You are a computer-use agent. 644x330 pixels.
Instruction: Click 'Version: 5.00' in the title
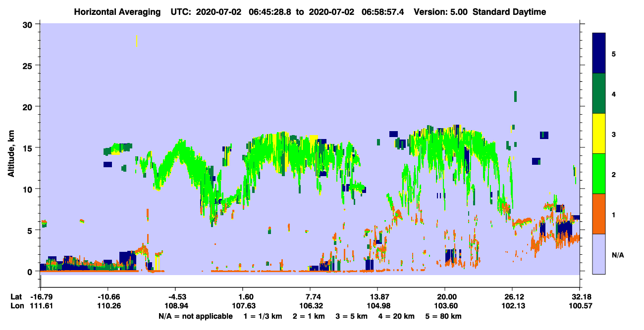(440, 12)
